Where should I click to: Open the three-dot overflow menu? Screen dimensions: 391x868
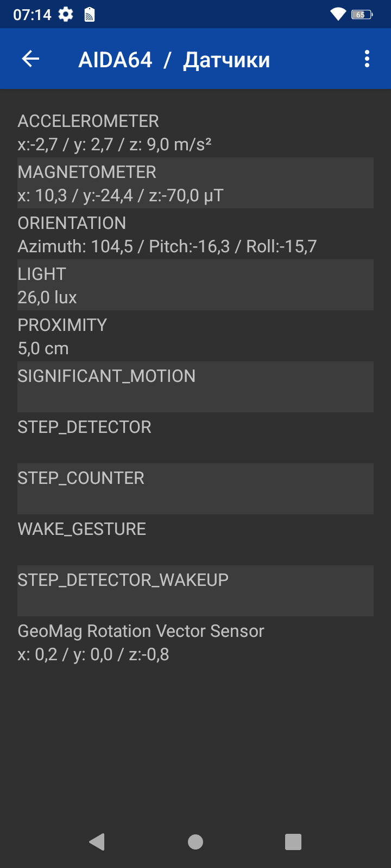click(x=367, y=59)
